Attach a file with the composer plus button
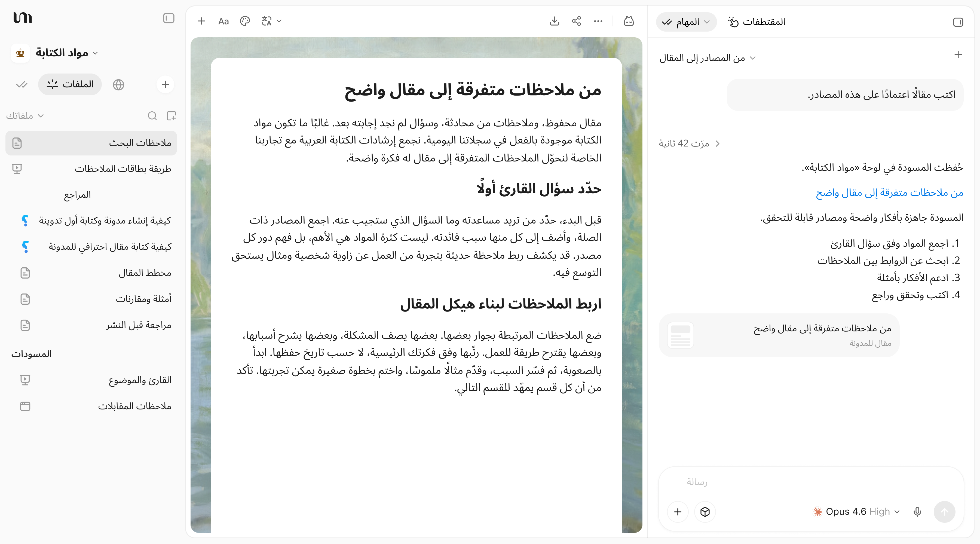 coord(678,512)
